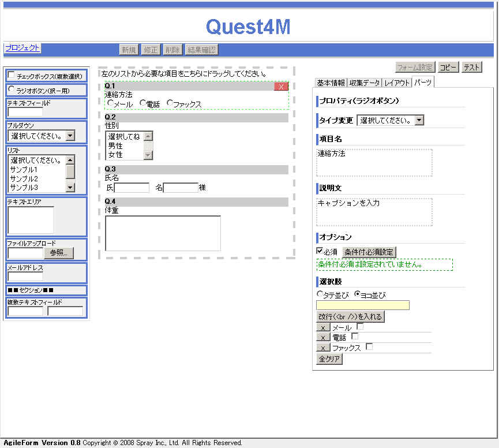
Task: Click the テキストフィールド sample input in parts list
Action: coord(25,112)
